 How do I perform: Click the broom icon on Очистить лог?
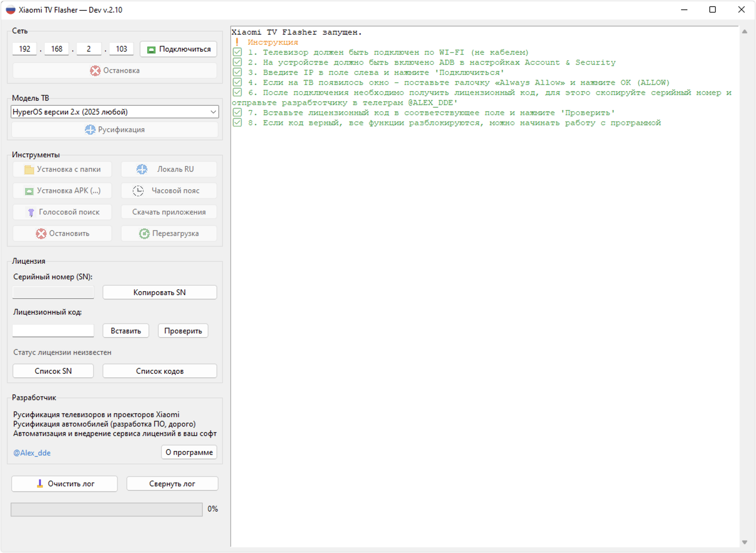click(40, 484)
